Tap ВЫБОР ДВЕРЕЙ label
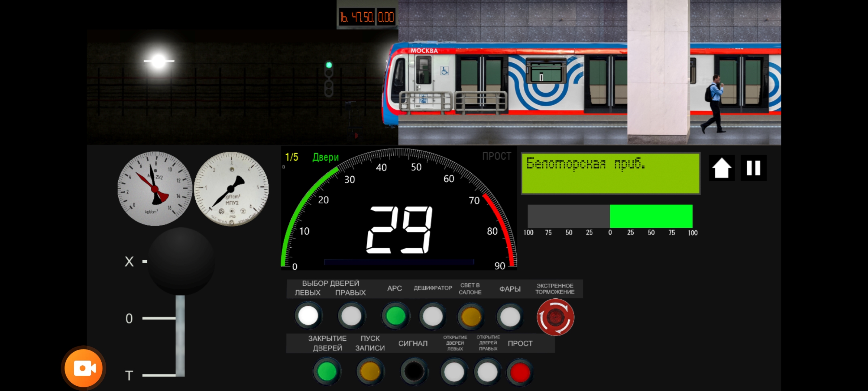 point(331,283)
